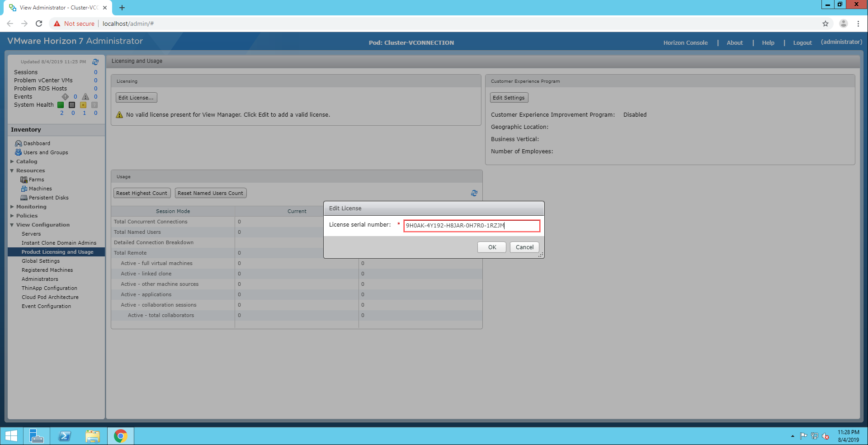868x445 pixels.
Task: Launch Windows PowerShell from the taskbar
Action: pos(65,436)
